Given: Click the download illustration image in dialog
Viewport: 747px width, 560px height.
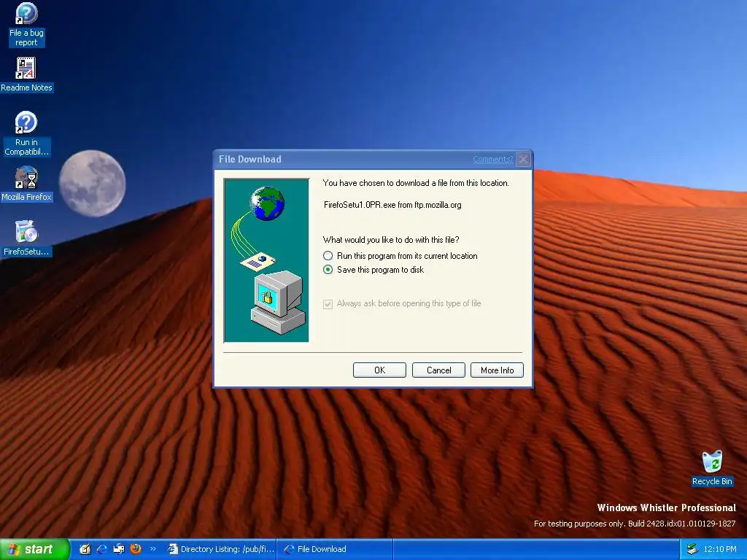Looking at the screenshot, I should tap(266, 260).
